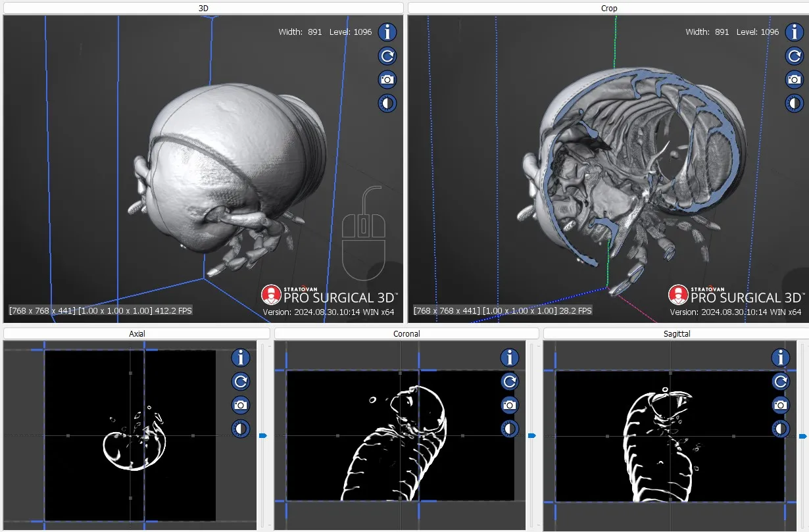Reset the Crop view rotation

794,56
